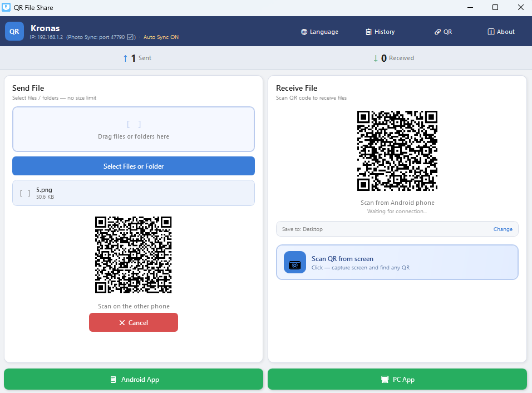The image size is (532, 393).
Task: Open the Change save location option
Action: (503, 229)
